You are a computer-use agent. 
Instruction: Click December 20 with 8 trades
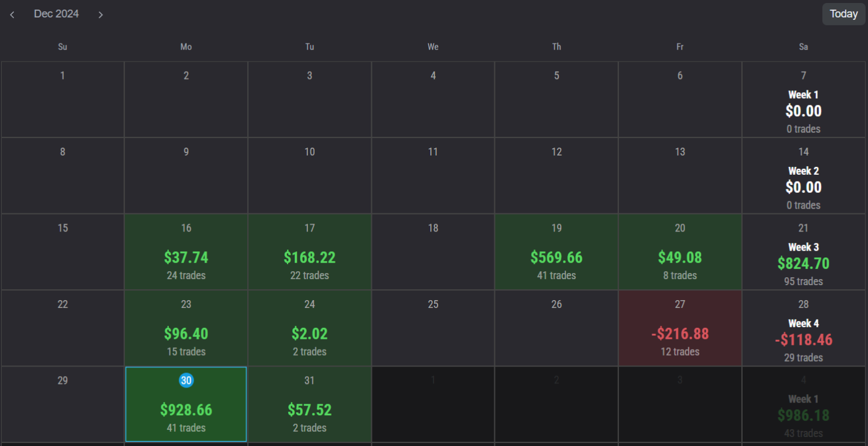coord(680,252)
